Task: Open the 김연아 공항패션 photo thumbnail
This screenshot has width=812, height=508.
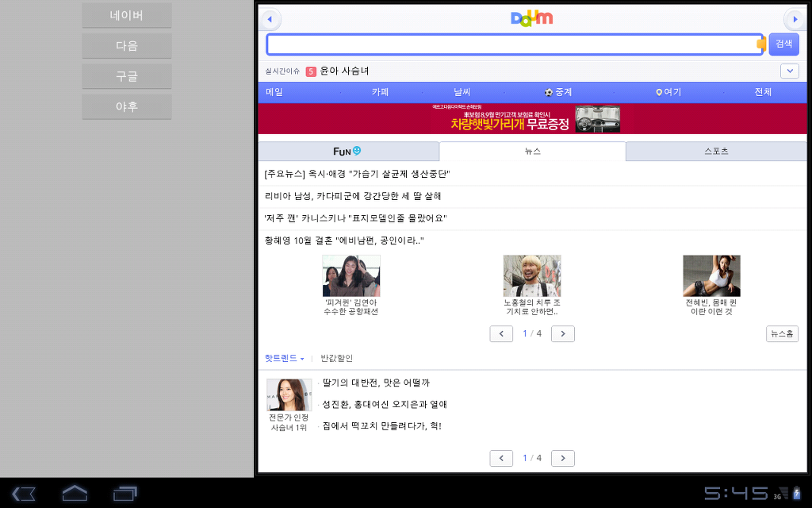Action: pos(351,275)
